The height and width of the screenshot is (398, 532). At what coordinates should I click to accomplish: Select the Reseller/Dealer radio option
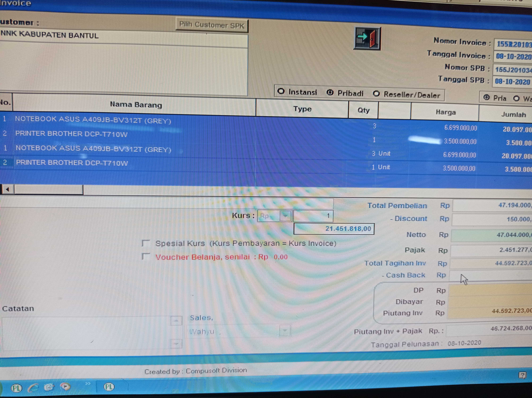[376, 94]
